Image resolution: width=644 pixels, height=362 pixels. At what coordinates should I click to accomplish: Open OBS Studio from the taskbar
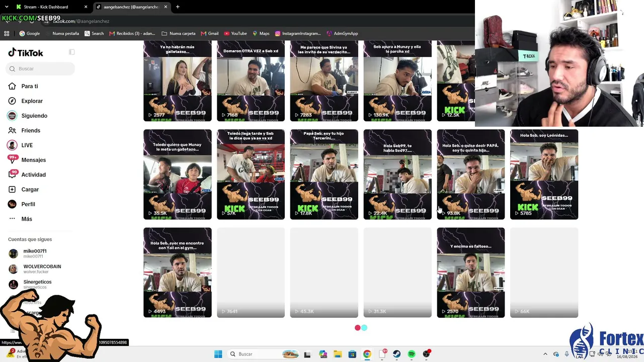pyautogui.click(x=426, y=354)
